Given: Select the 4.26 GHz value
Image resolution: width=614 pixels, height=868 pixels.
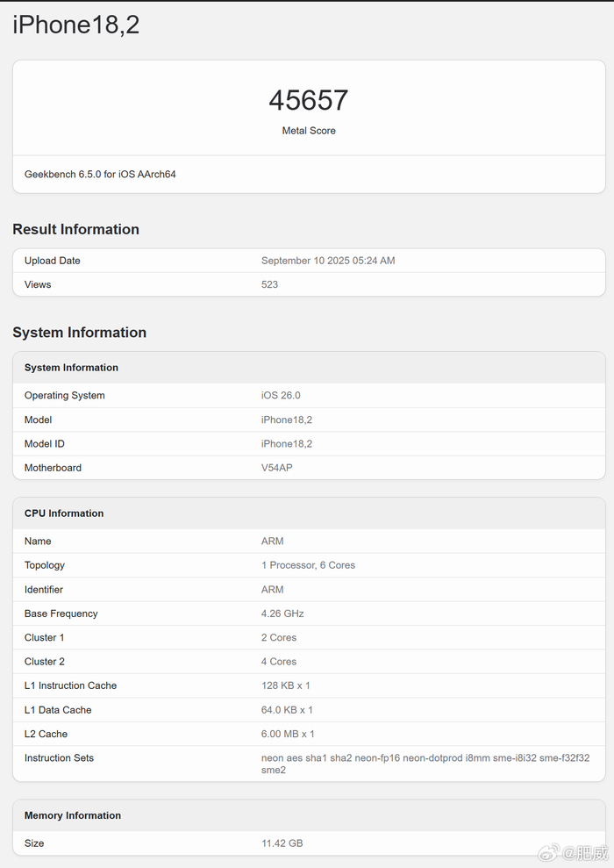Looking at the screenshot, I should (x=282, y=613).
